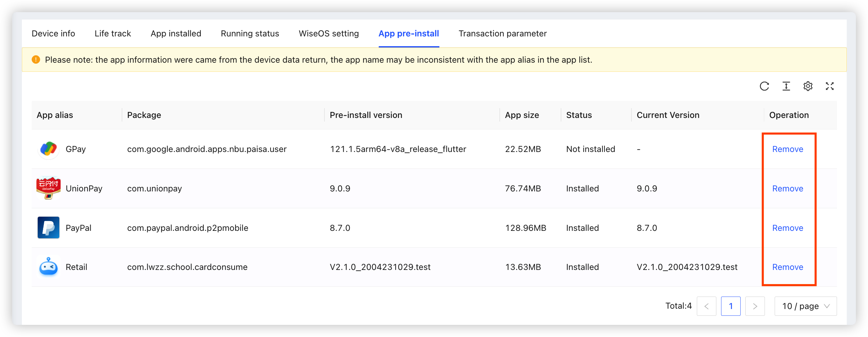Click the GPay app icon
Screen dimensions: 868x337
(x=49, y=149)
